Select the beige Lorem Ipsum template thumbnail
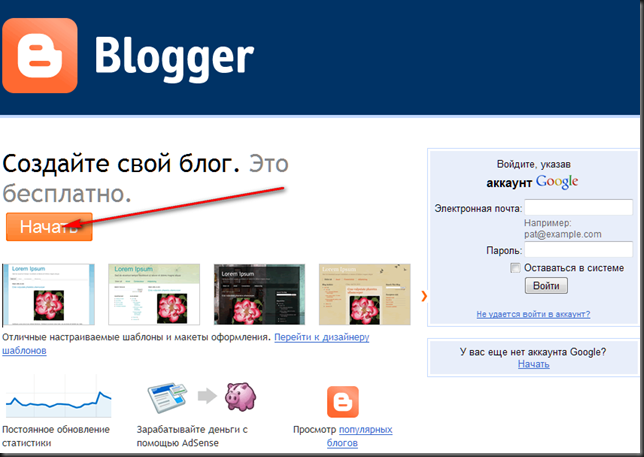Viewport: 644px width, 457px height. [365, 294]
